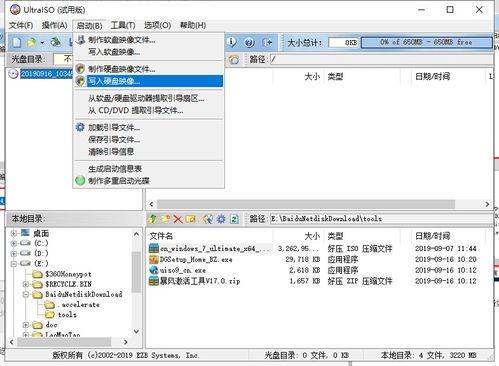Viewport: 499px width, 366px height.
Task: Select DGSetup_Home_BZ.exe file
Action: click(x=196, y=259)
